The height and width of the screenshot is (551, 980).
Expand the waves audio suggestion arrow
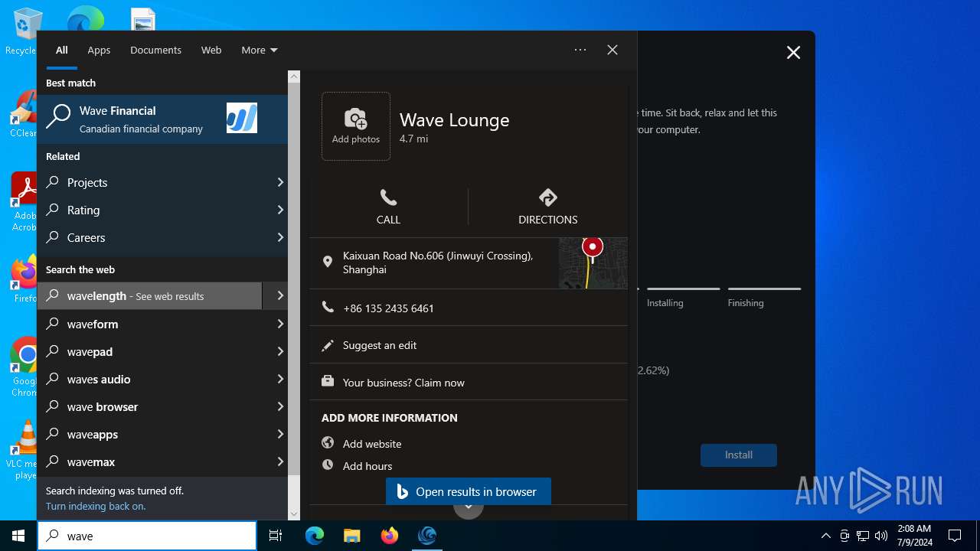tap(280, 379)
